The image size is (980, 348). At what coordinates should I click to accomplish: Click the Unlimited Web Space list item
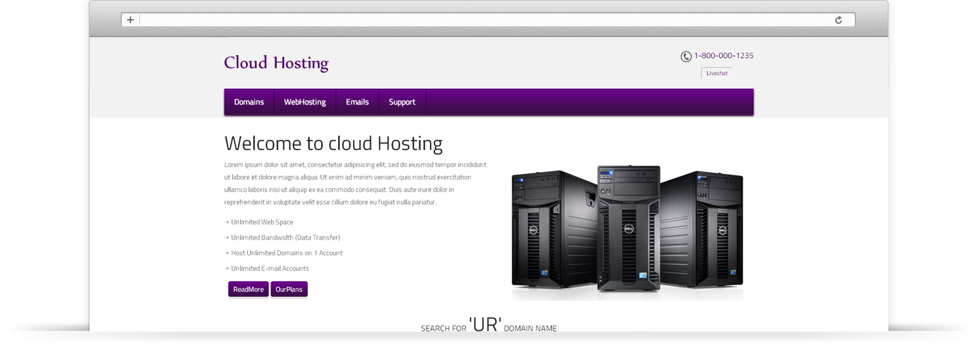[262, 222]
